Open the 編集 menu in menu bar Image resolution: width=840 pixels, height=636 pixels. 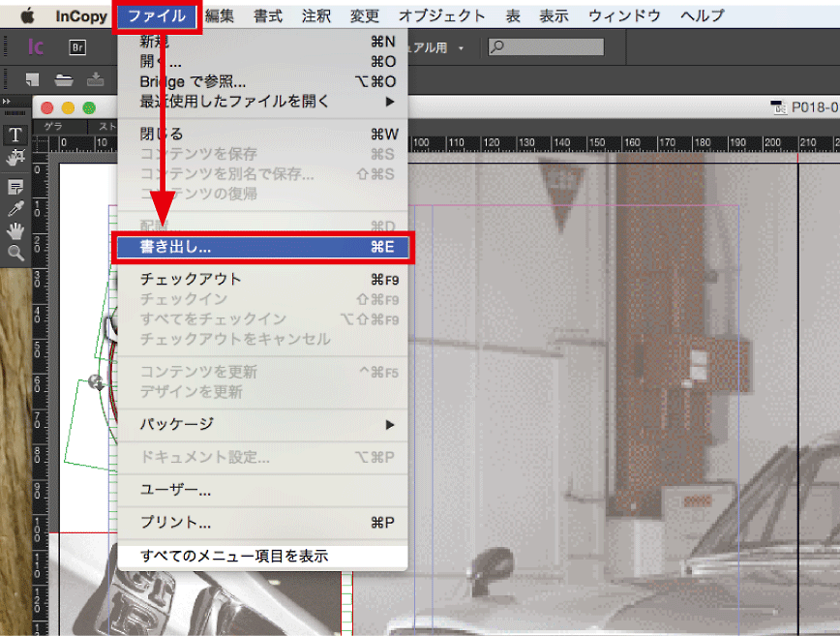(x=220, y=15)
